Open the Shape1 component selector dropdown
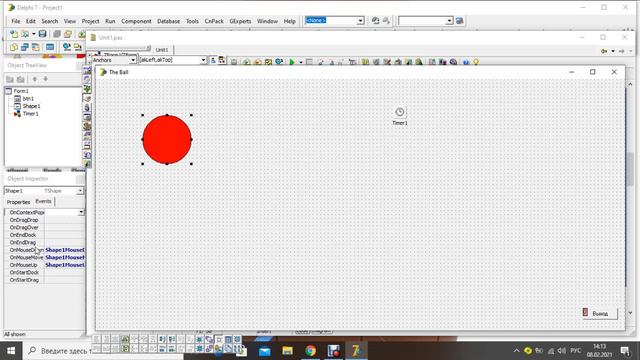 point(80,191)
